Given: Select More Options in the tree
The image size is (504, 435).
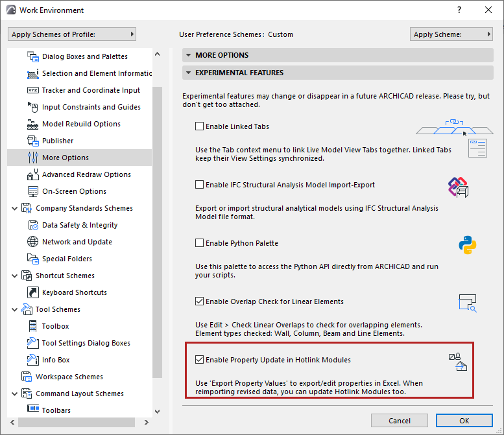Looking at the screenshot, I should point(79,158).
